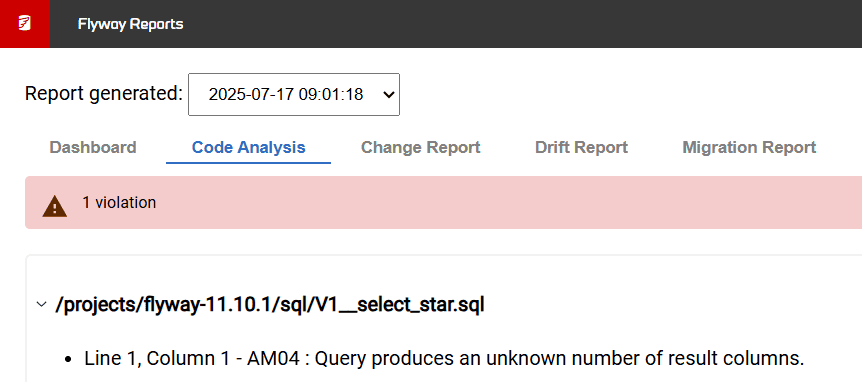The width and height of the screenshot is (862, 382).
Task: Click the dropdown arrow beside 09:01:18
Action: tap(388, 95)
